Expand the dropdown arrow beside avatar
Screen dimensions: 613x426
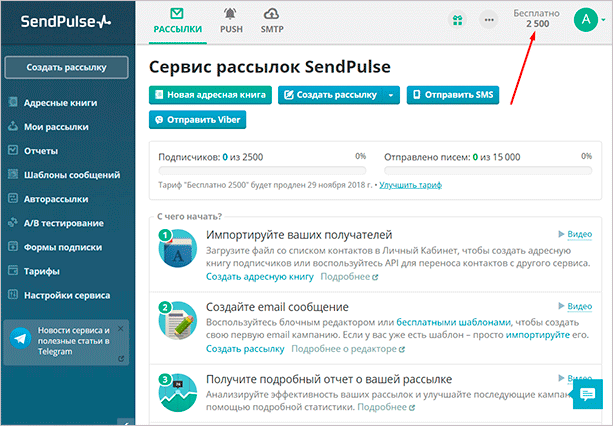(x=604, y=20)
